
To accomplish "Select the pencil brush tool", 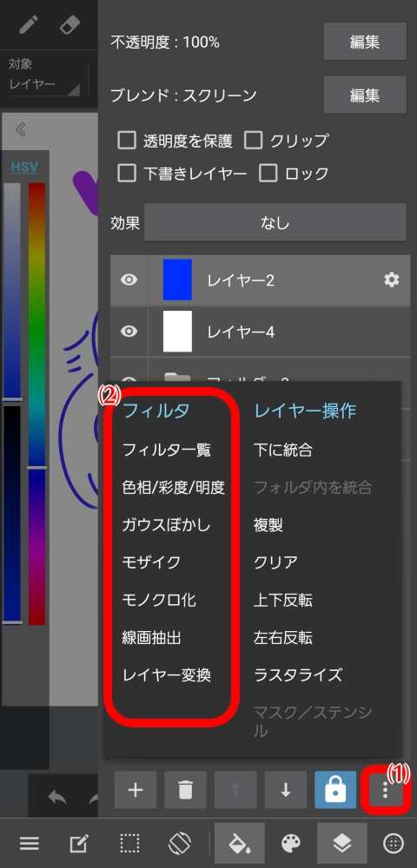I will (28, 25).
